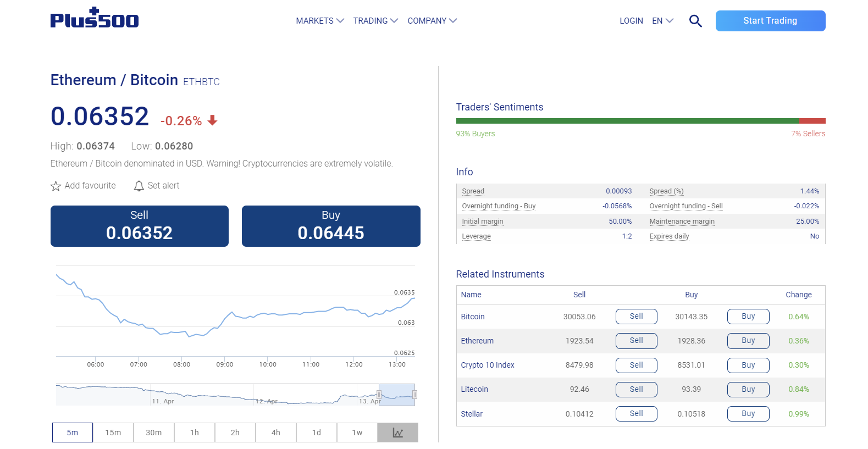Select the 15m timeframe tab

coord(113,433)
